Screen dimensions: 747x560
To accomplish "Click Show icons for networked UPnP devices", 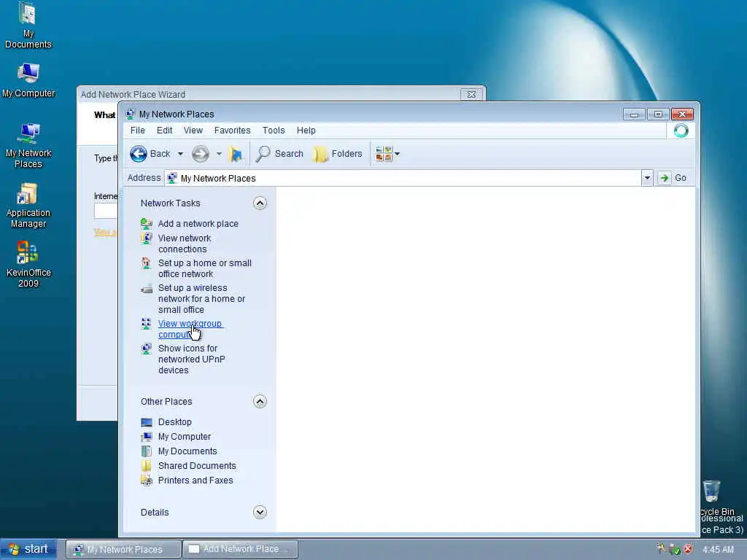I will click(x=192, y=359).
